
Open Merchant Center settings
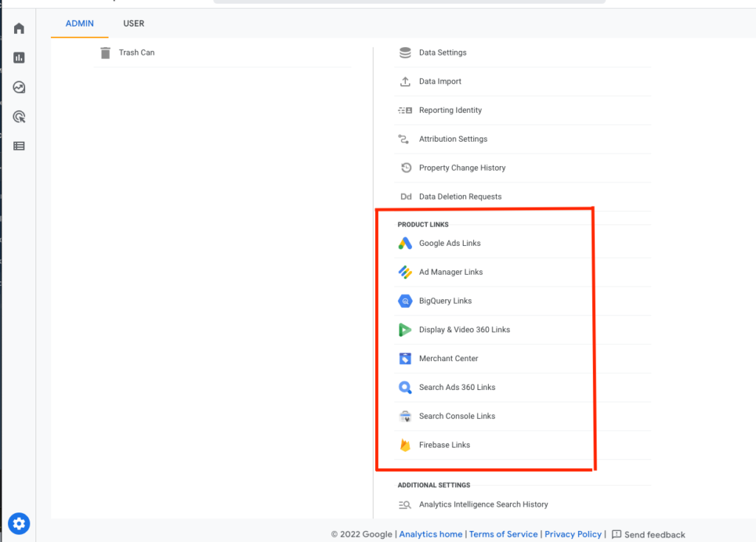tap(448, 359)
